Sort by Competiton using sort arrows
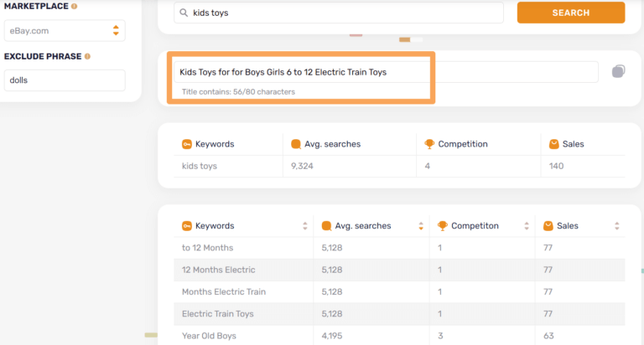This screenshot has height=345, width=644. pyautogui.click(x=526, y=225)
